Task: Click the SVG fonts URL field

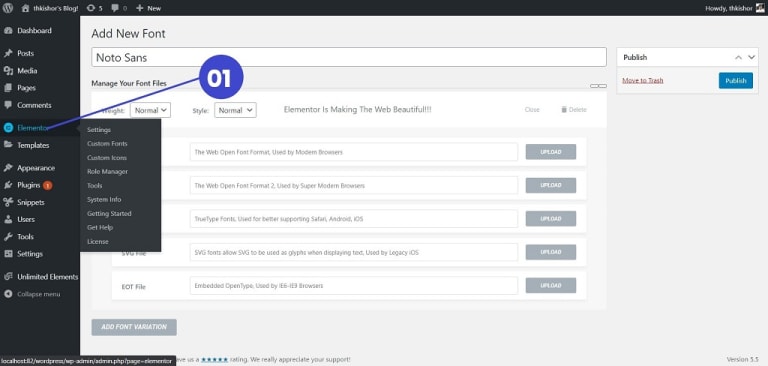Action: pyautogui.click(x=354, y=252)
